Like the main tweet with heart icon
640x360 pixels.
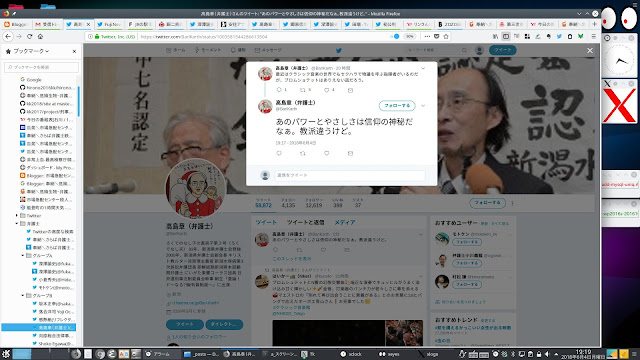[x=327, y=153]
